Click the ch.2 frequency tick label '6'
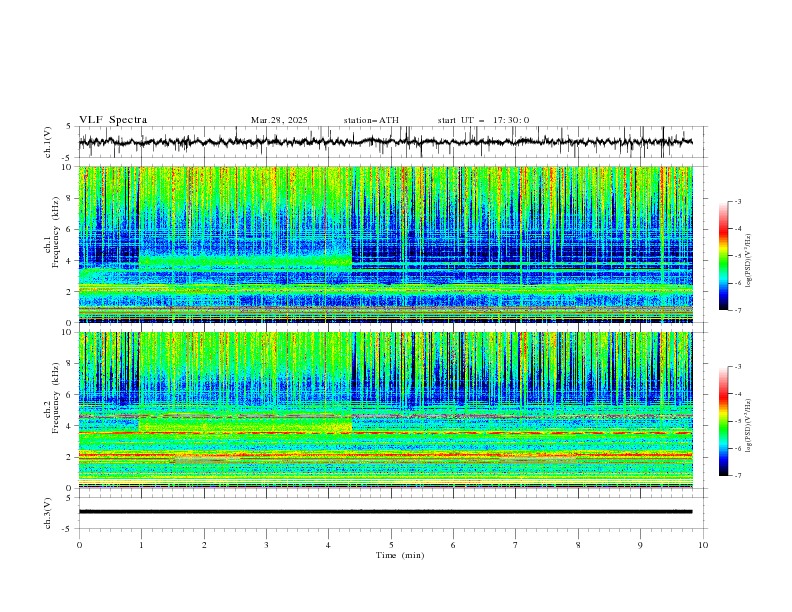 71,395
